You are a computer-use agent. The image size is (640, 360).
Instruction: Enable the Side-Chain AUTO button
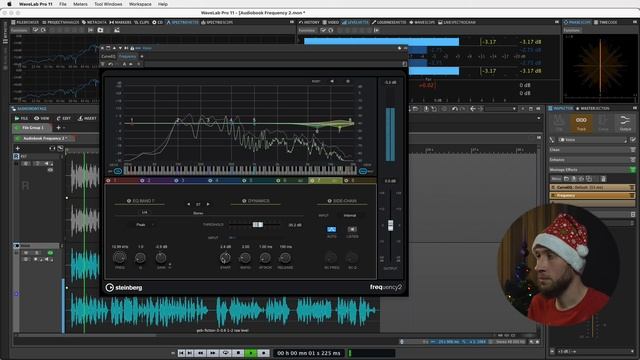point(331,229)
